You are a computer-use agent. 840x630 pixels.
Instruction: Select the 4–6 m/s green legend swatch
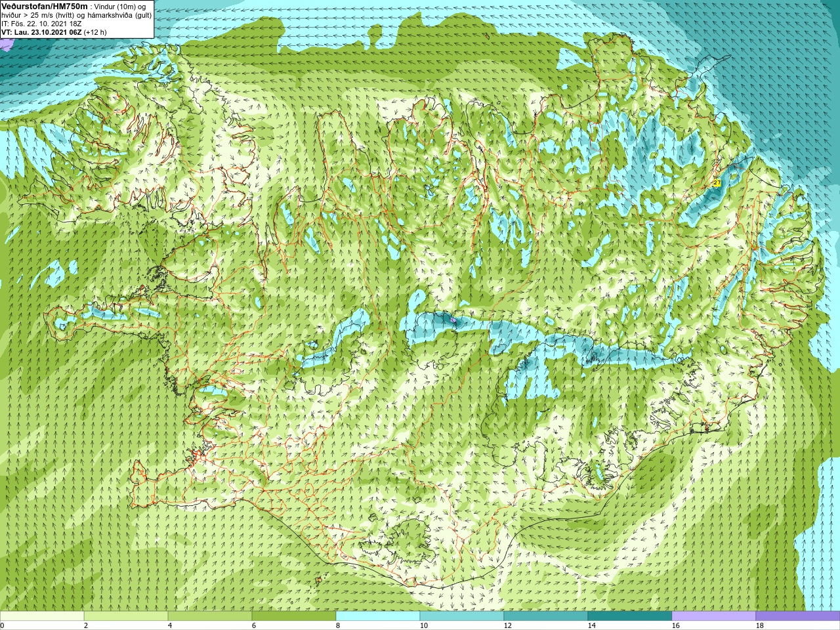pyautogui.click(x=210, y=616)
